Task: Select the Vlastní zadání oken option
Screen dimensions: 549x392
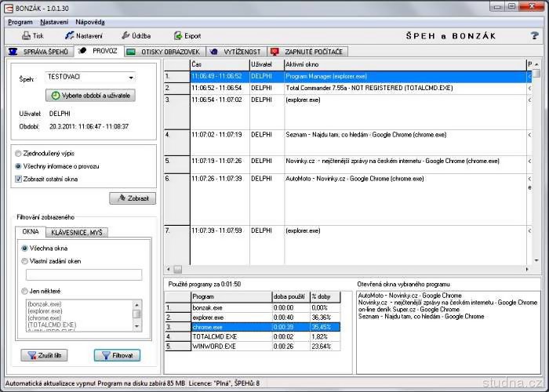Action: point(25,260)
